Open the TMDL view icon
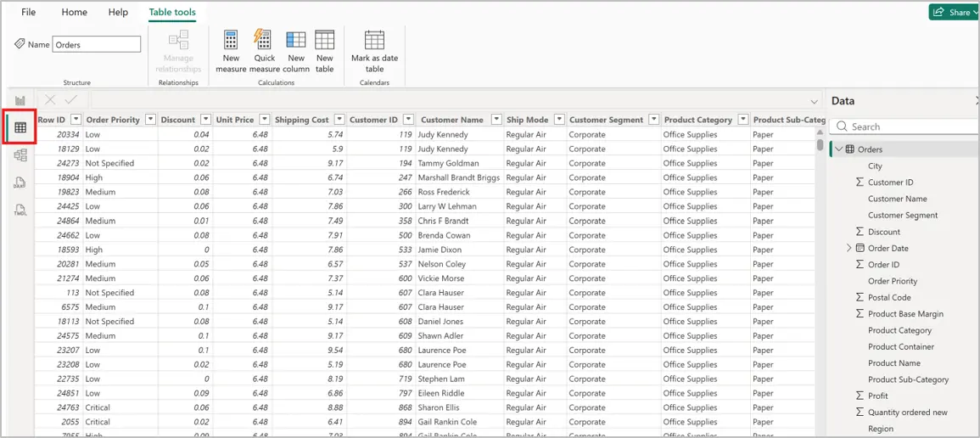Screen dimensions: 980x438 click(x=20, y=210)
